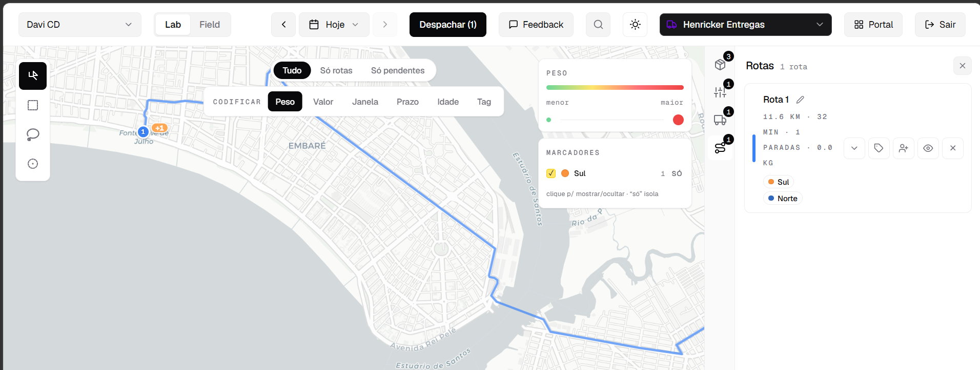Toggle Rota 1 visibility eye
This screenshot has width=980, height=370.
point(928,148)
